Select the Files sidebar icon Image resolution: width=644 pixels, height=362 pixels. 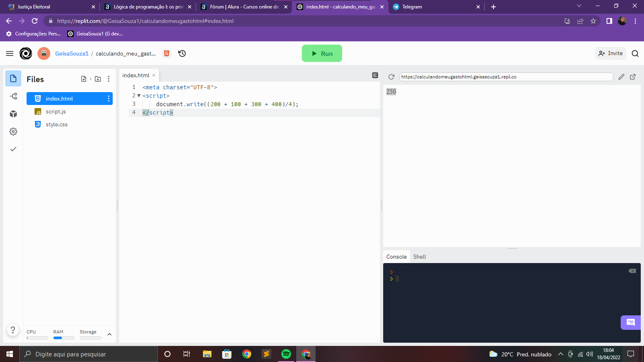click(13, 78)
